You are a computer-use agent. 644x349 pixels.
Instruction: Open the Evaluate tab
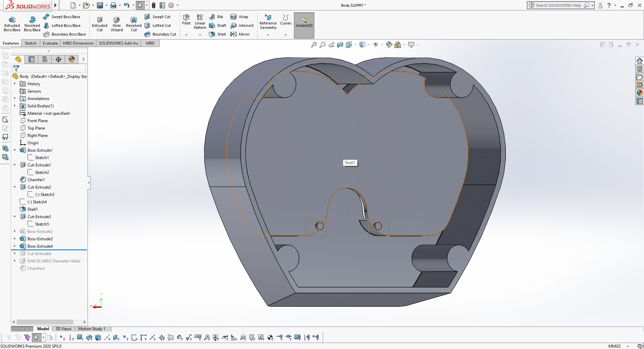tap(50, 43)
